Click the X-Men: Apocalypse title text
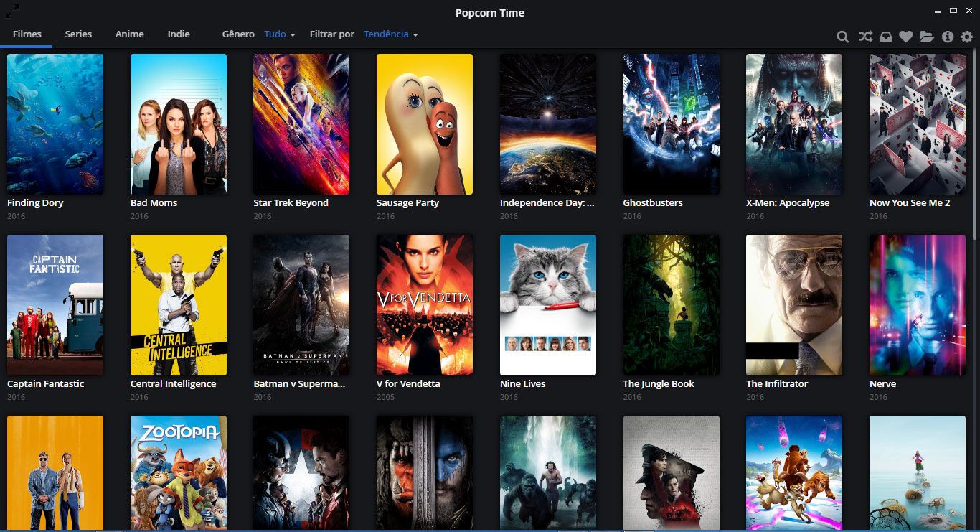Viewport: 980px width, 532px height. pyautogui.click(x=788, y=203)
